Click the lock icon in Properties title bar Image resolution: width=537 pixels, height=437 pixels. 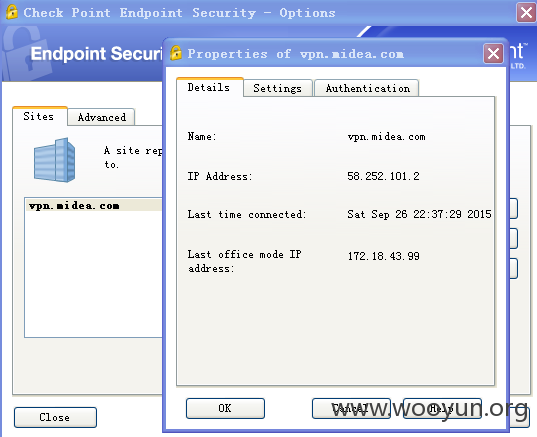[176, 53]
